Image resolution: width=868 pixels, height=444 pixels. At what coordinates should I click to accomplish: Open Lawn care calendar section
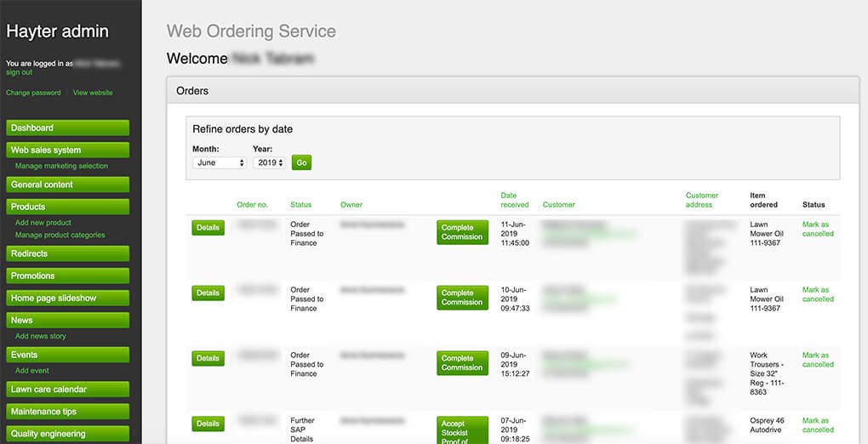67,390
